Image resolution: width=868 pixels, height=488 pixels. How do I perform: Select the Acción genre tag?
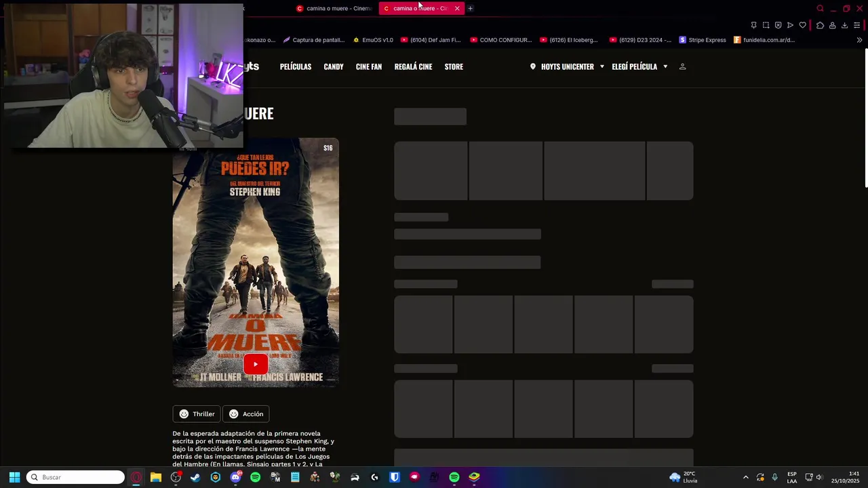click(x=247, y=414)
